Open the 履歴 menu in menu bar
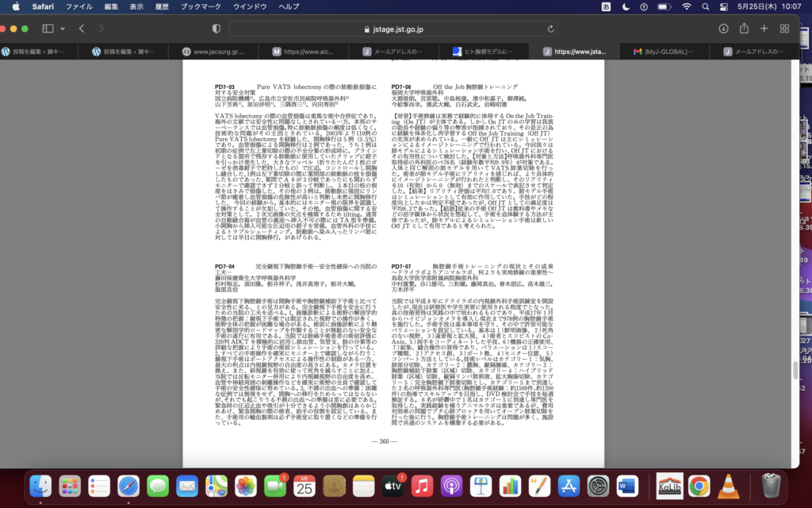Image resolution: width=812 pixels, height=508 pixels. [163, 6]
